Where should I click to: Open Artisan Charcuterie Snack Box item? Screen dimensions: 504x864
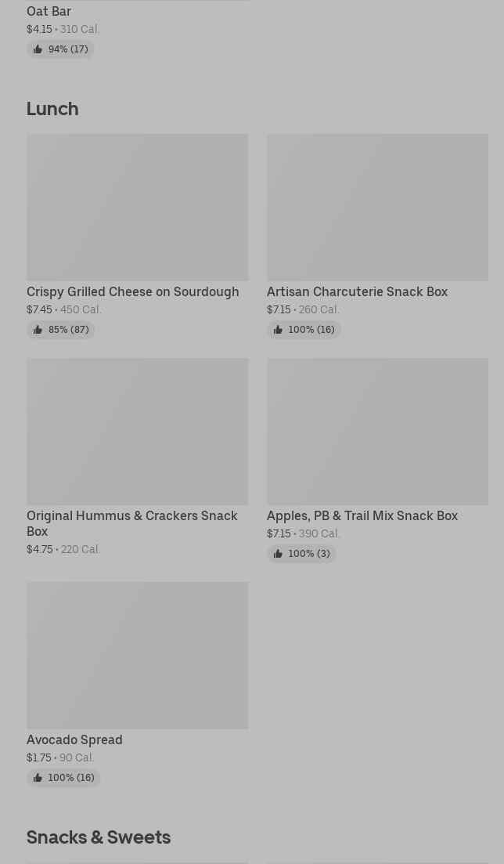(x=357, y=291)
